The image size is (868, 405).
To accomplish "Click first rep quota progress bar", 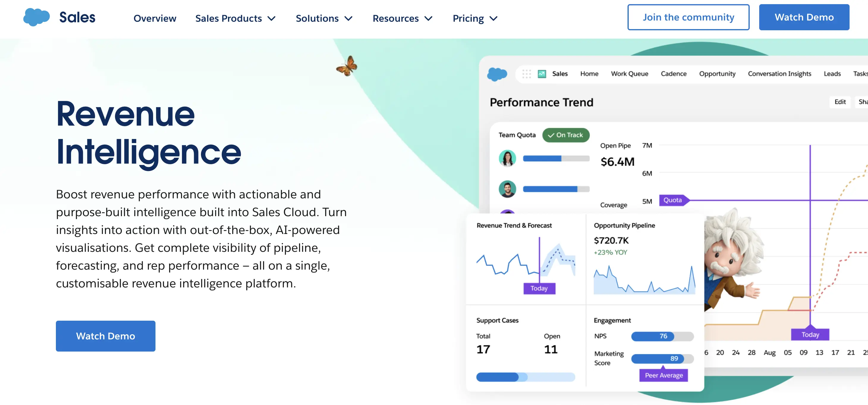I will pos(556,158).
